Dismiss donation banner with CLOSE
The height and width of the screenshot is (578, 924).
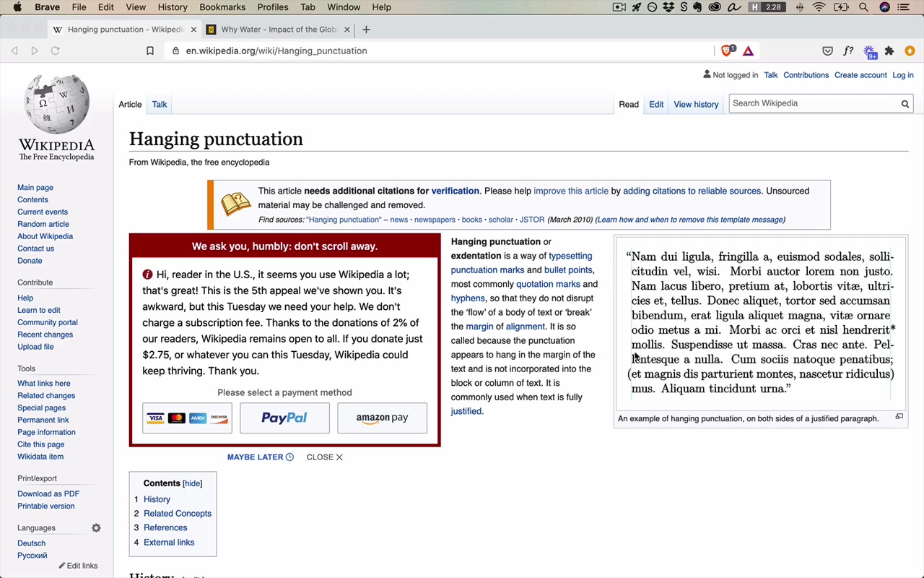click(x=324, y=457)
